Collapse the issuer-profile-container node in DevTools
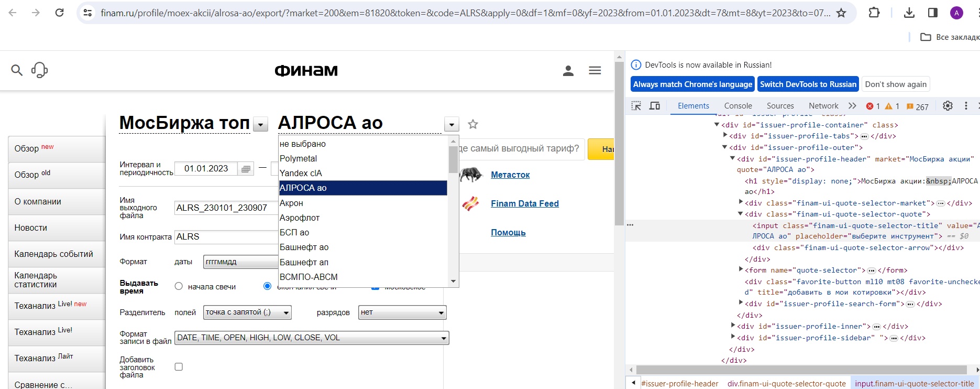Image resolution: width=980 pixels, height=389 pixels. coord(717,125)
